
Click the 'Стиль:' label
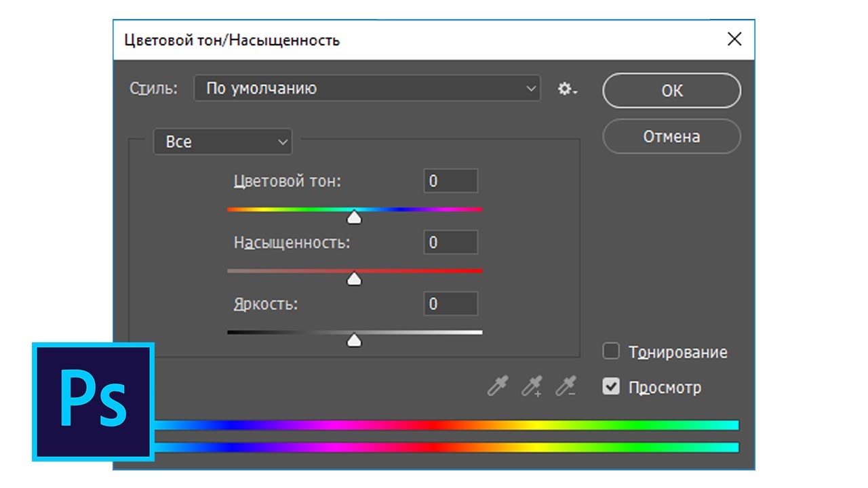(x=153, y=89)
